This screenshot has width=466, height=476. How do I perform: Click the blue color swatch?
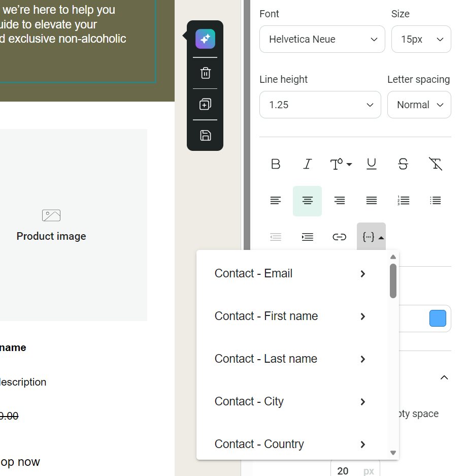437,319
